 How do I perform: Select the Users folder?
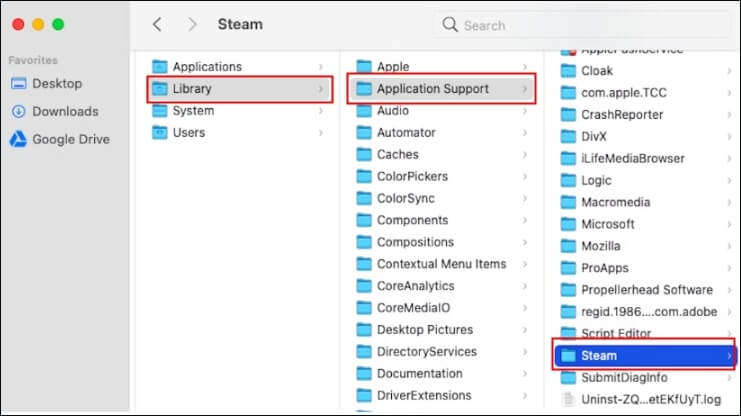[x=188, y=133]
